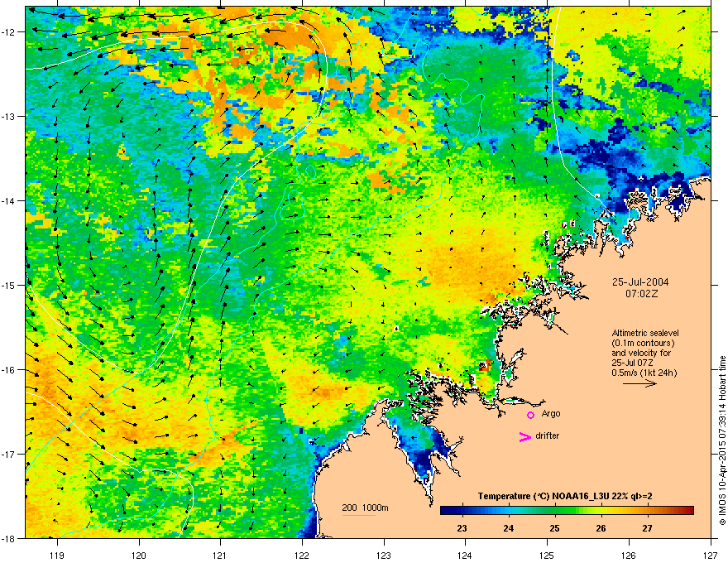Click the magenta Argo circle legend marker

pos(530,415)
